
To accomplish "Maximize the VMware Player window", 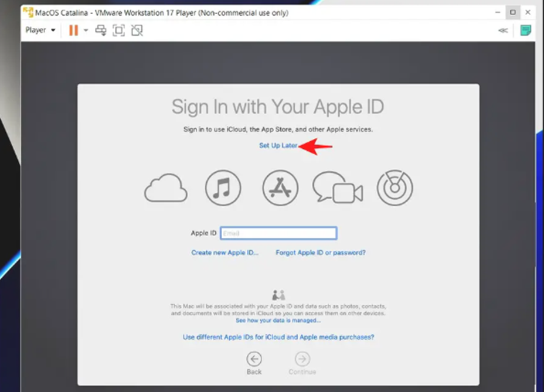I will tap(513, 12).
